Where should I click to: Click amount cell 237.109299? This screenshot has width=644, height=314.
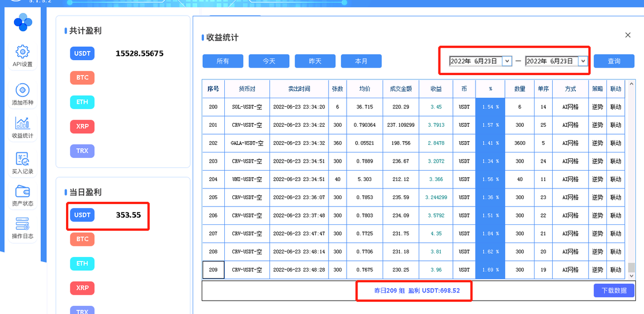[x=401, y=126]
